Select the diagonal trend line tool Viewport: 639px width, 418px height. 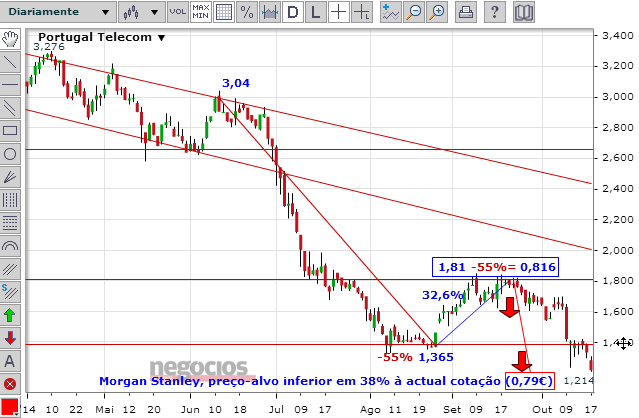[x=10, y=62]
